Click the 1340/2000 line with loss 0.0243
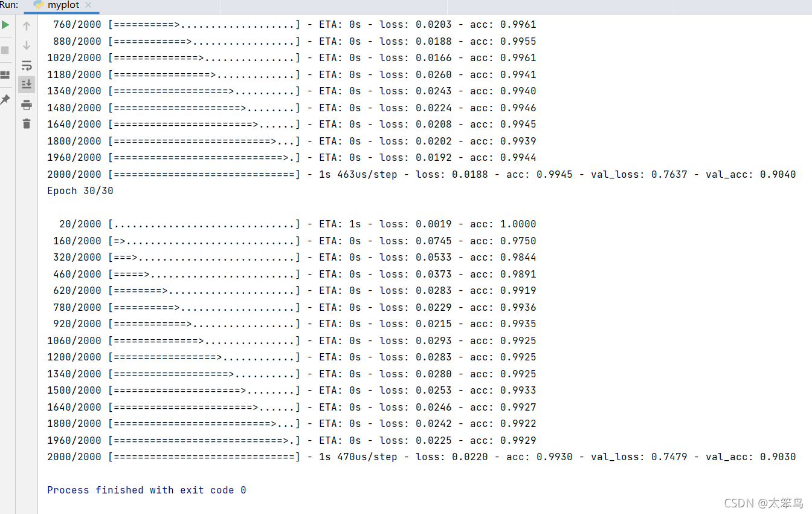Viewport: 812px width, 514px height. coord(292,91)
